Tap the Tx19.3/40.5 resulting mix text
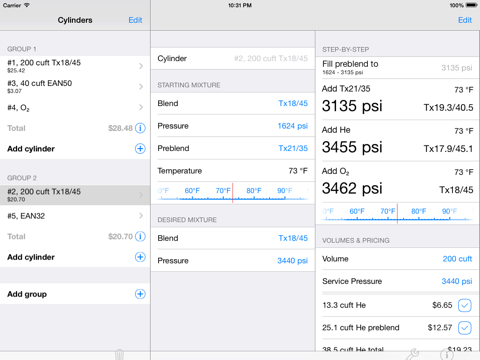Image resolution: width=480 pixels, height=360 pixels. coord(448,108)
